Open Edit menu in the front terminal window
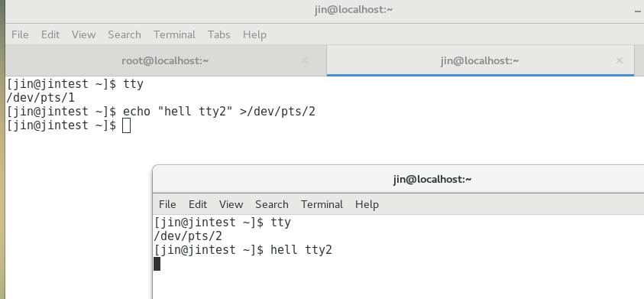This screenshot has height=299, width=644. (198, 204)
